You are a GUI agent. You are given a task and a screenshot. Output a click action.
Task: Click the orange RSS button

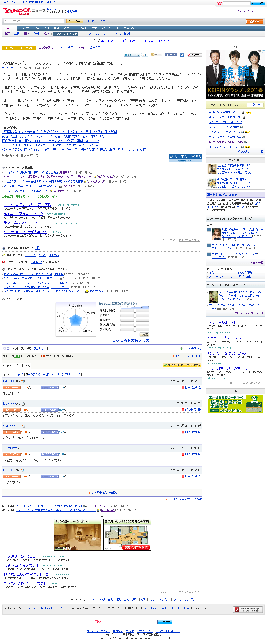click(x=254, y=21)
